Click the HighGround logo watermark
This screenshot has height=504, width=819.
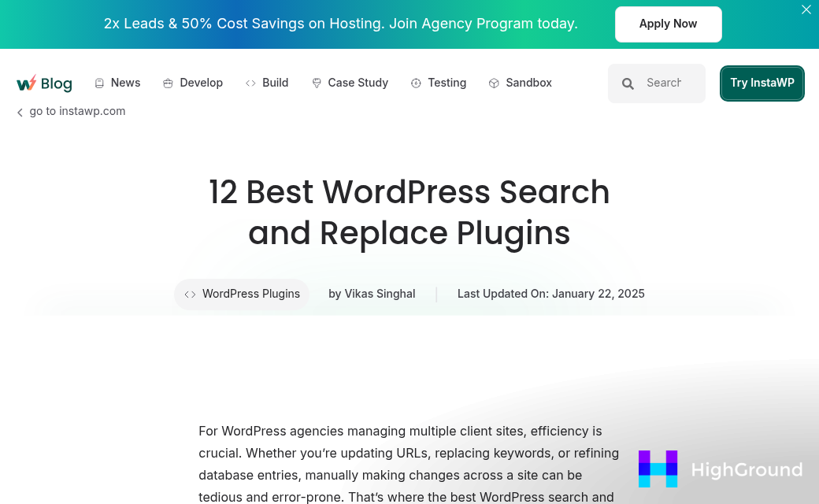click(x=721, y=469)
